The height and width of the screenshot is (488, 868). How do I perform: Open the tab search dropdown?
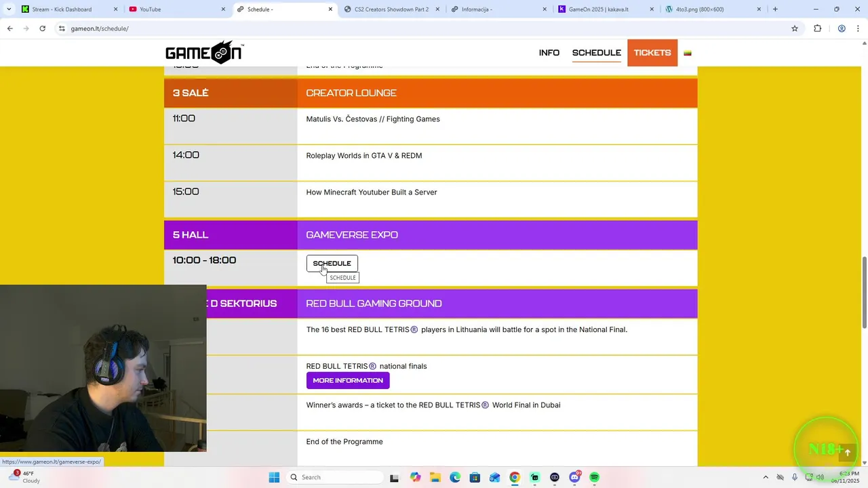click(x=9, y=9)
